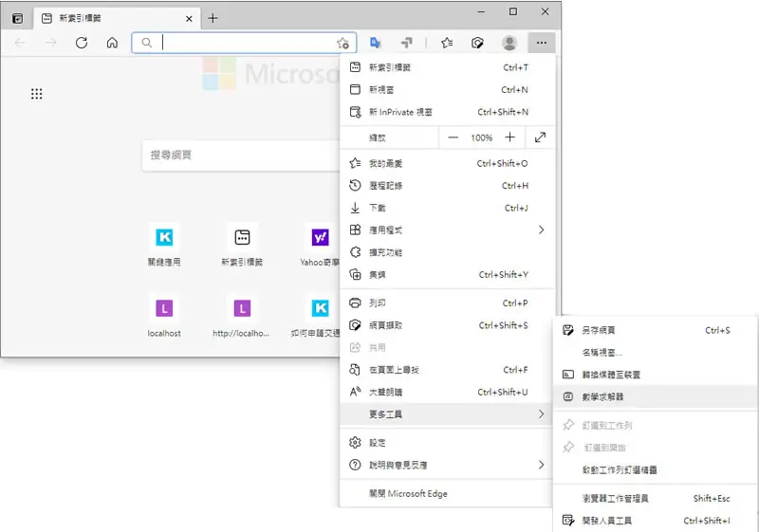The image size is (759, 532).
Task: Click the user profile avatar icon
Action: click(x=509, y=43)
